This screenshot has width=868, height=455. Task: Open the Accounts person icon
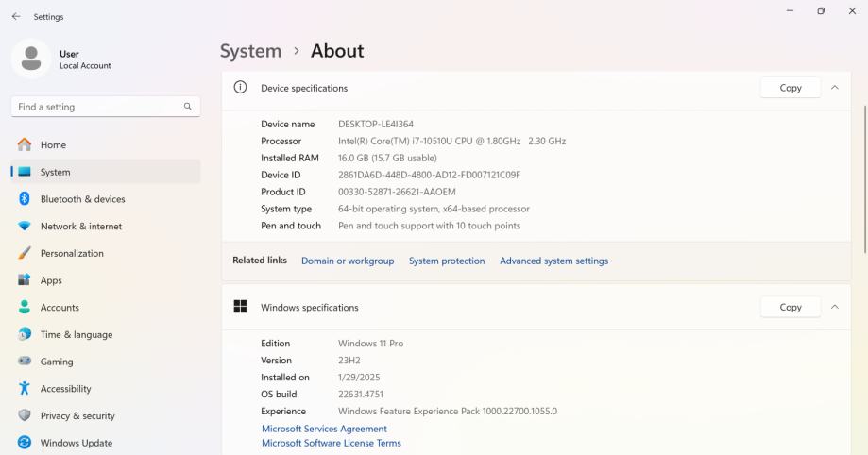25,308
